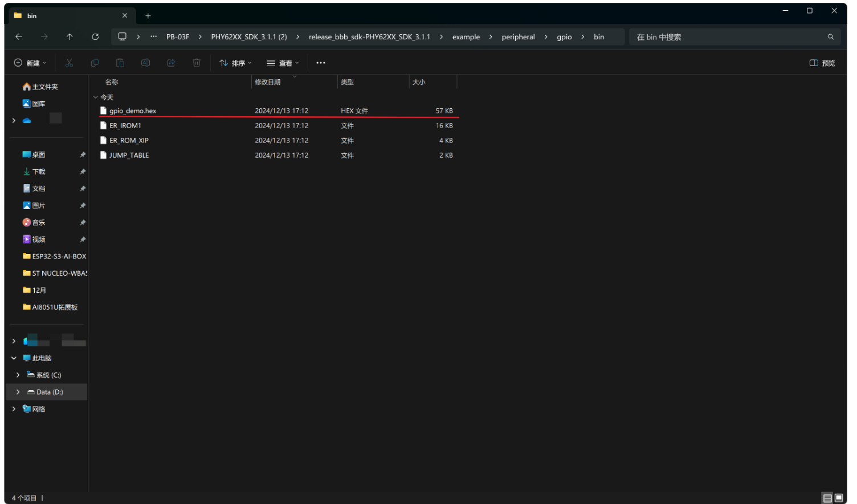
Task: Go up one folder level
Action: click(x=70, y=36)
